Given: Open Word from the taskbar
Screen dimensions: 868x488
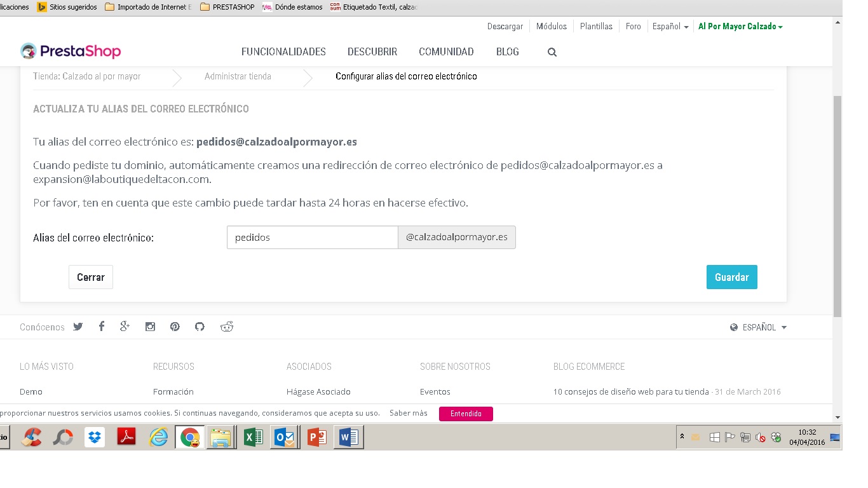Looking at the screenshot, I should 349,437.
